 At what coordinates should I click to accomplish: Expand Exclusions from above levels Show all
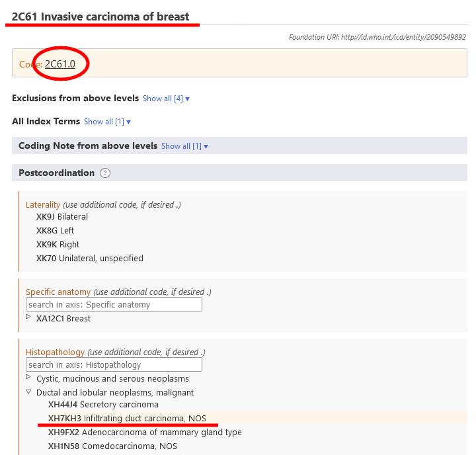[x=166, y=99]
